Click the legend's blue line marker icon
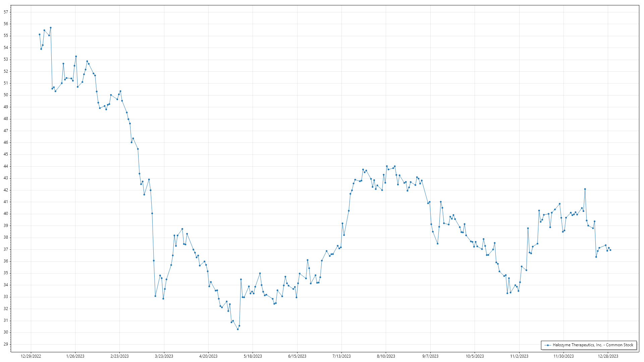 click(x=548, y=345)
